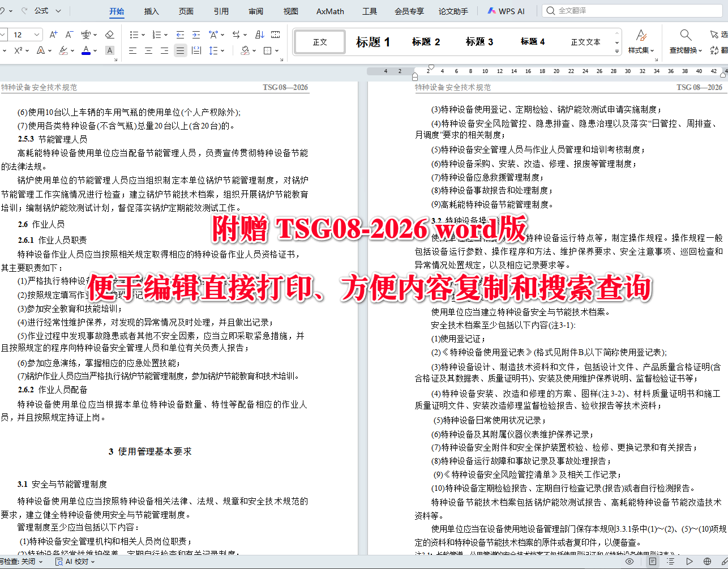Expand the bulleted list style dropdown
Image resolution: width=728 pixels, height=569 pixels.
143,35
